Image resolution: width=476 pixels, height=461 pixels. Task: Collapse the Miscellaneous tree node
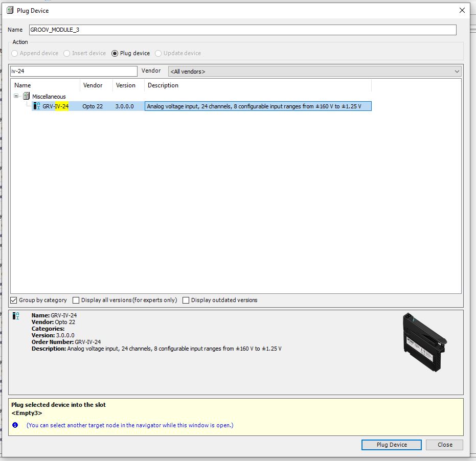tap(16, 96)
